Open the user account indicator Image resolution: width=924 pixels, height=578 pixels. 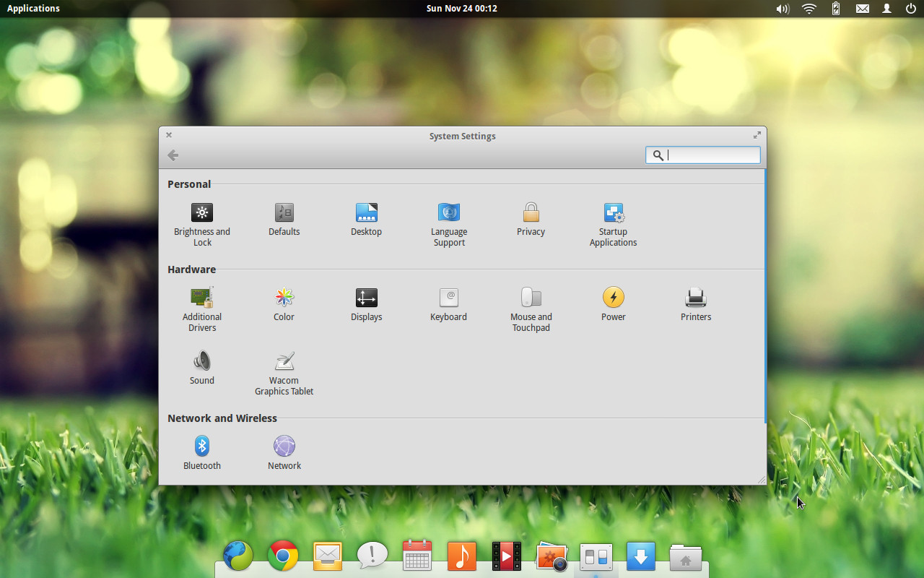coord(887,9)
